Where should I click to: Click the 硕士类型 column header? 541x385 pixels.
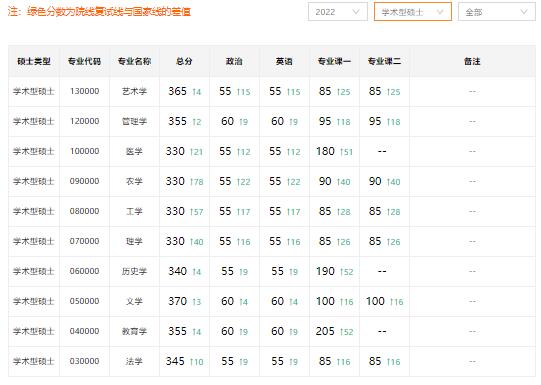click(x=34, y=61)
